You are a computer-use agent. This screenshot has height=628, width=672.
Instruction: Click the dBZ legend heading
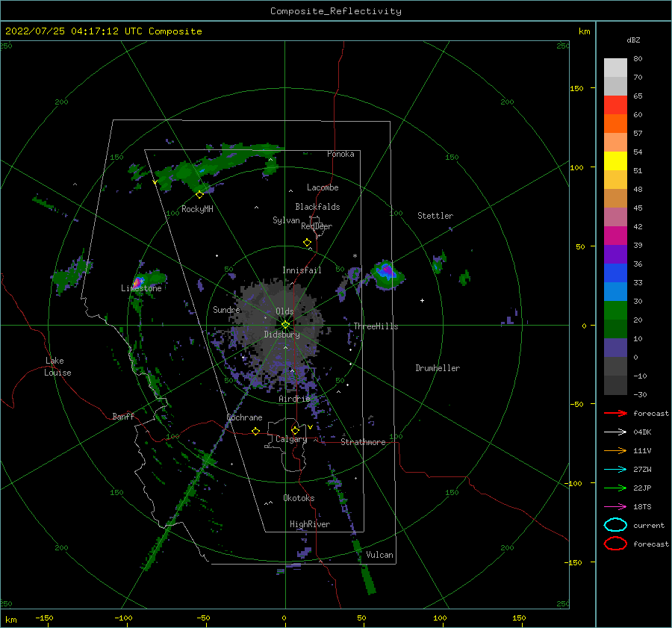pos(633,40)
